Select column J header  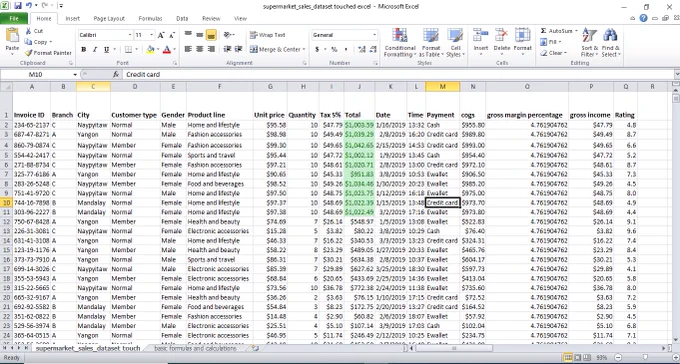point(359,87)
